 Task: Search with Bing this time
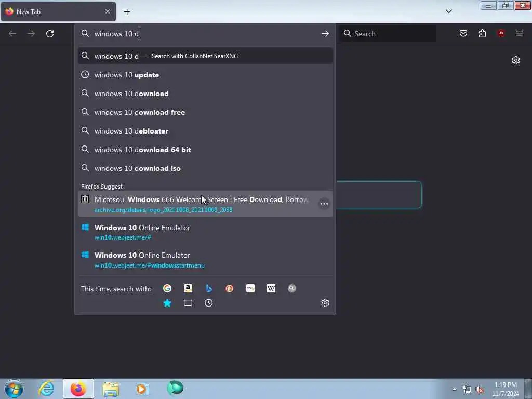209,288
